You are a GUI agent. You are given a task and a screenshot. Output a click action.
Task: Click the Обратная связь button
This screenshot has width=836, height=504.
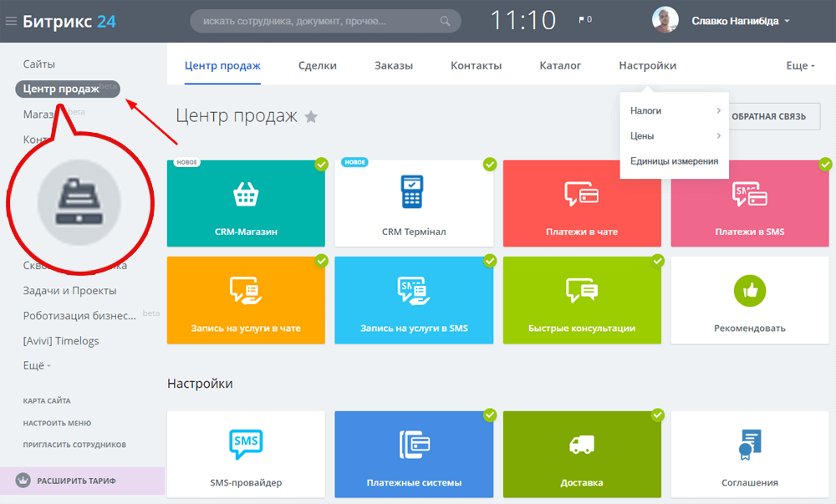click(775, 116)
